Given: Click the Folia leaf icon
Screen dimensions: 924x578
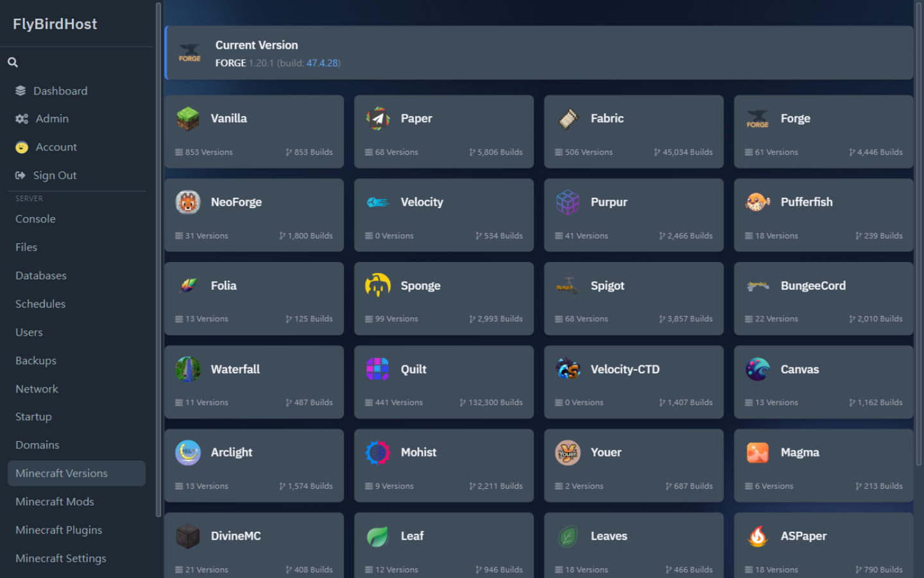Looking at the screenshot, I should [188, 286].
